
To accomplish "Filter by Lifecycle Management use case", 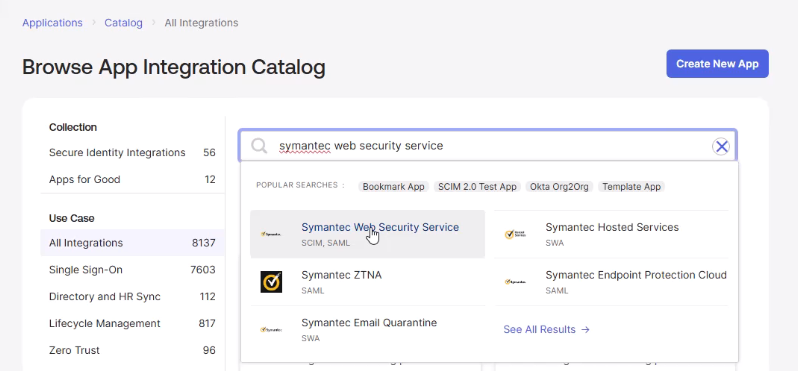I will (132, 324).
